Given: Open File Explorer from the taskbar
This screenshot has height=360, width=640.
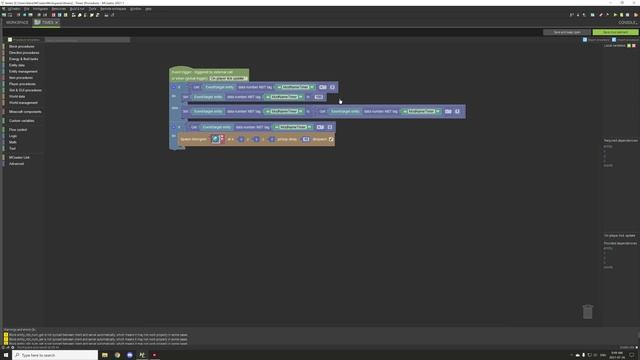Looking at the screenshot, I should pyautogui.click(x=105, y=355).
